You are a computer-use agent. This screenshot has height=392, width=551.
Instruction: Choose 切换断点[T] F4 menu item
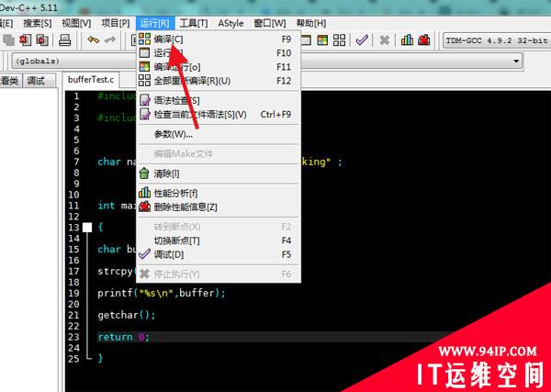pos(219,241)
